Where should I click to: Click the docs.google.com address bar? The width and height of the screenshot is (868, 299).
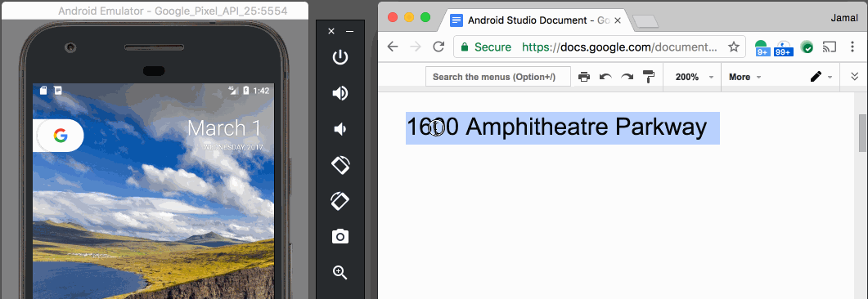tap(600, 47)
